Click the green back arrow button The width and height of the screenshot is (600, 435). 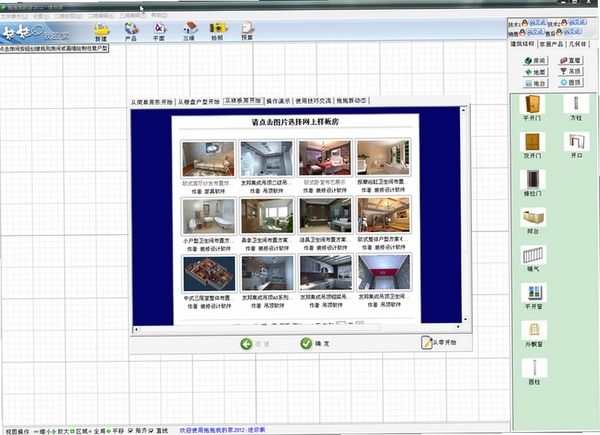pos(246,344)
